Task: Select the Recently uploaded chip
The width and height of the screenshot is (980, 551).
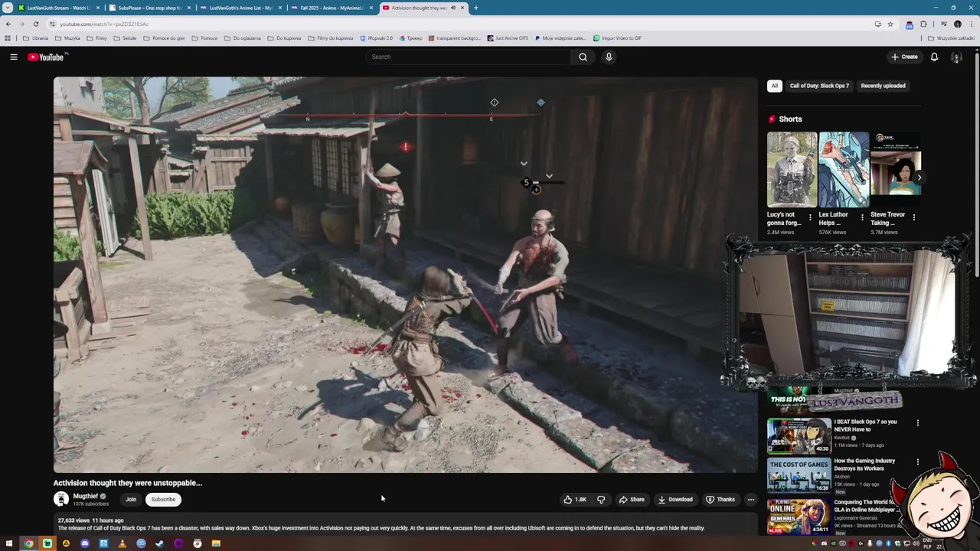Action: 883,86
